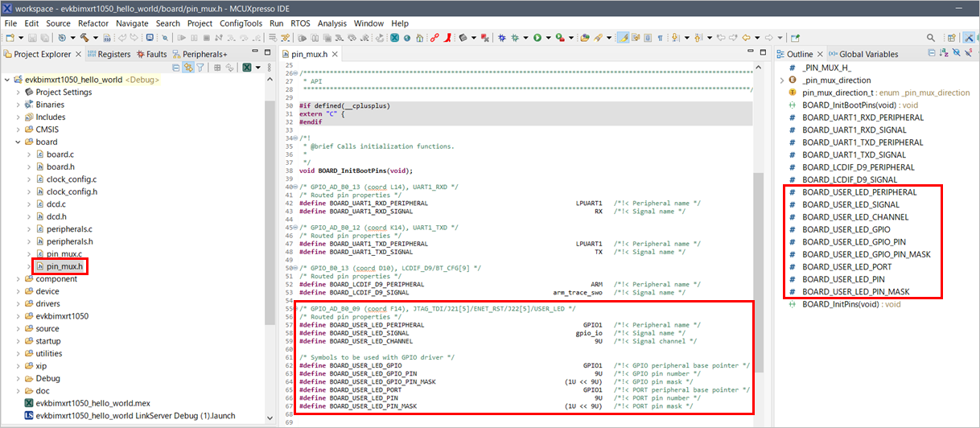Viewport: 980px width, 428px height.
Task: Click the Save All toolbar icon
Action: pos(46,37)
